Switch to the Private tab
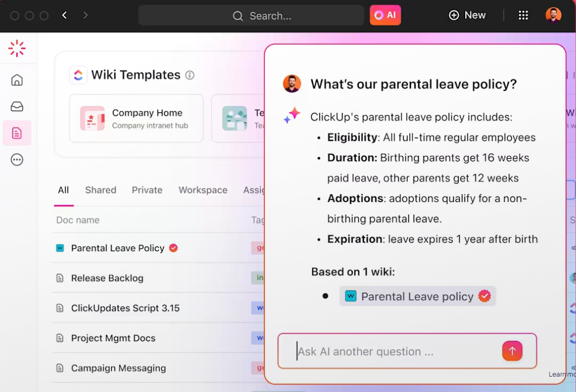The height and width of the screenshot is (392, 576). [x=147, y=190]
